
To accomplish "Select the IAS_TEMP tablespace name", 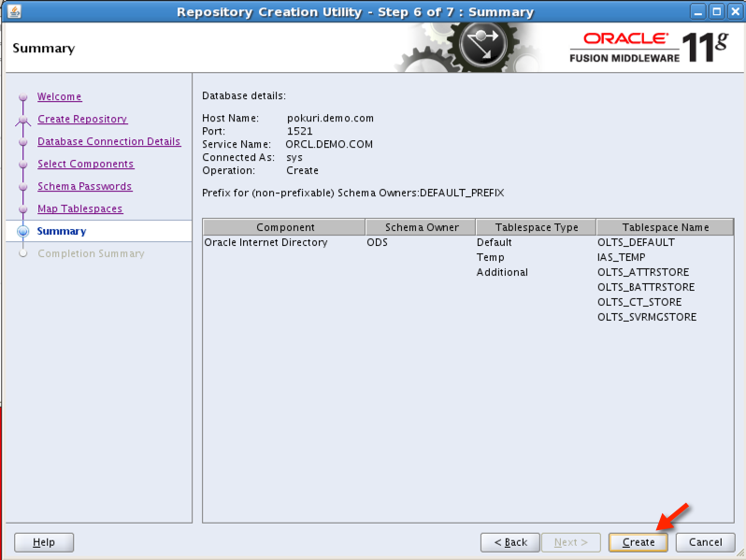I will (x=622, y=257).
